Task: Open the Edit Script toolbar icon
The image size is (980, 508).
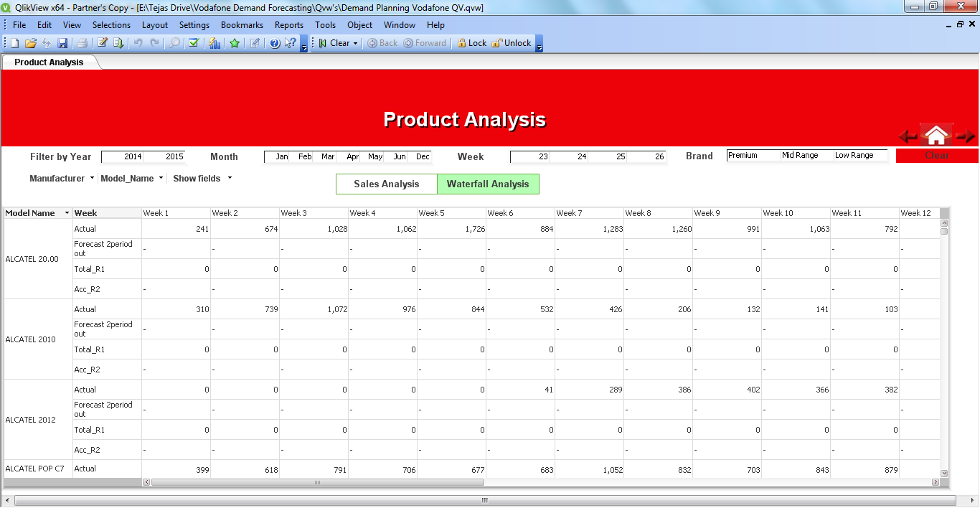Action: (x=103, y=43)
